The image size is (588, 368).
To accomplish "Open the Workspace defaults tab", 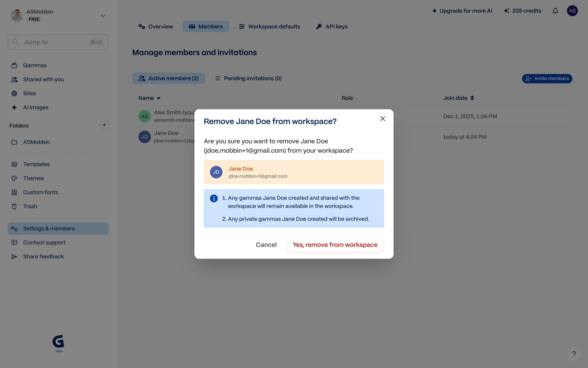I will 269,27.
